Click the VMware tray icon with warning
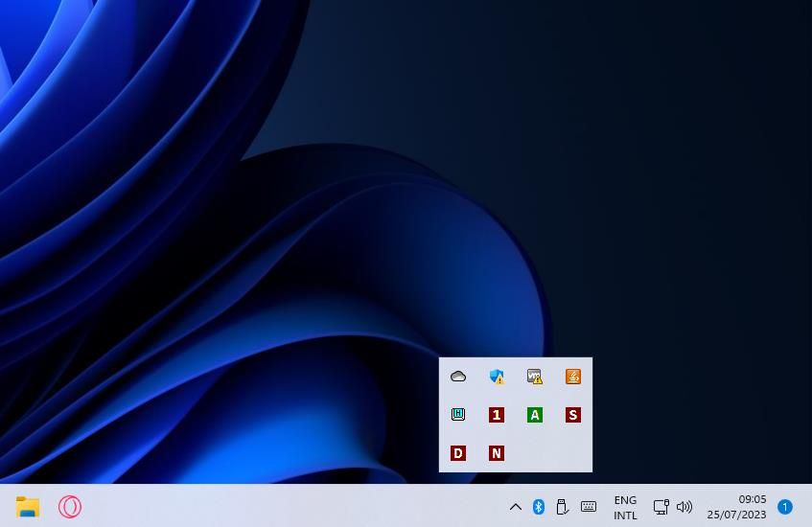812x527 pixels. (x=534, y=377)
